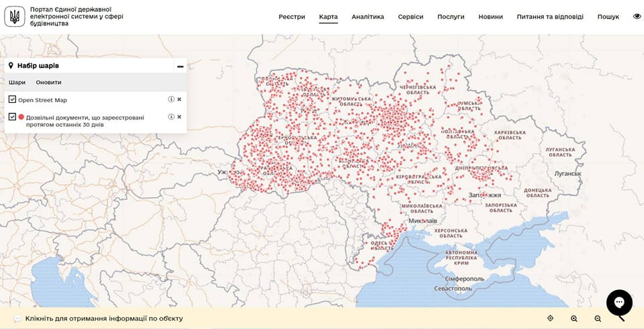Open the Питання та відповіді page

[x=549, y=17]
